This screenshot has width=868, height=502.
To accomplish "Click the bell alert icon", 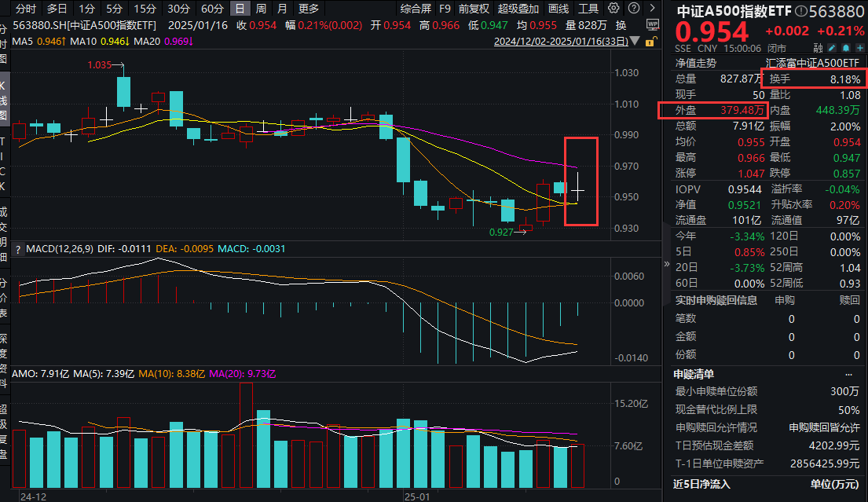I will (x=846, y=48).
